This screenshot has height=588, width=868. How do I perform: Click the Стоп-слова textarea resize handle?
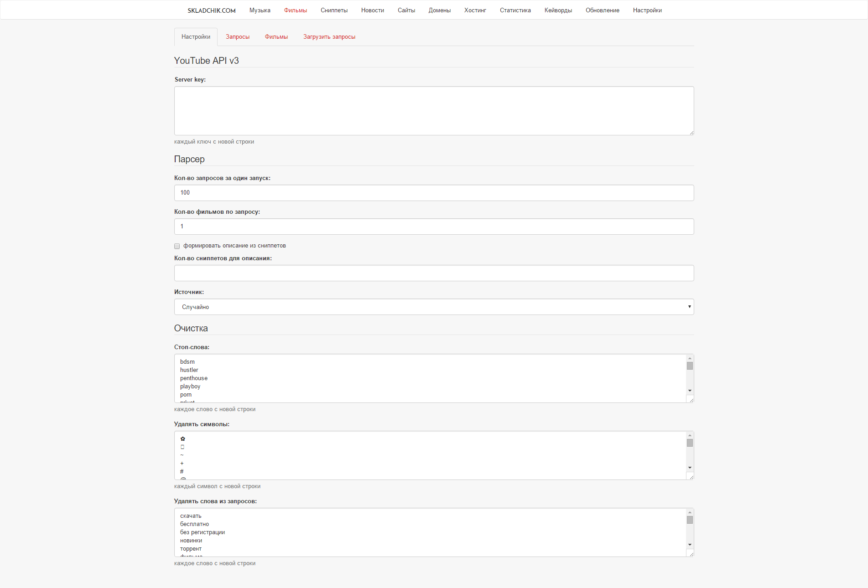tap(691, 400)
